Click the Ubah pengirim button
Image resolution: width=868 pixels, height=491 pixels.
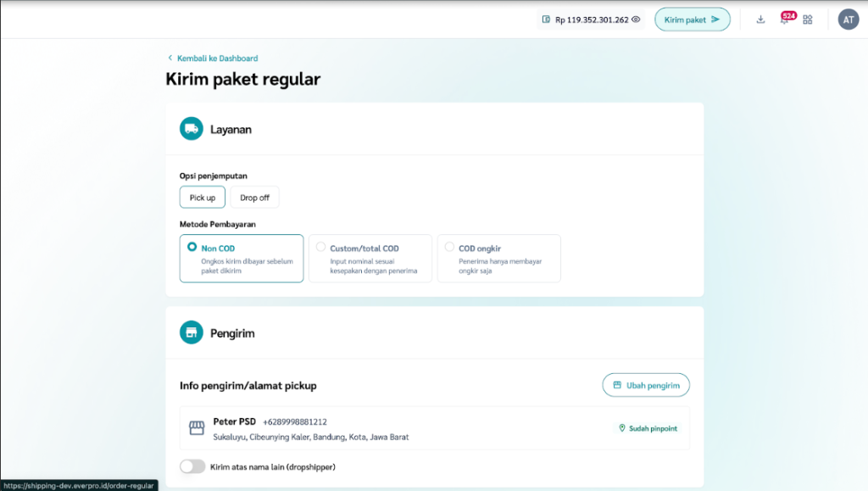(x=646, y=385)
